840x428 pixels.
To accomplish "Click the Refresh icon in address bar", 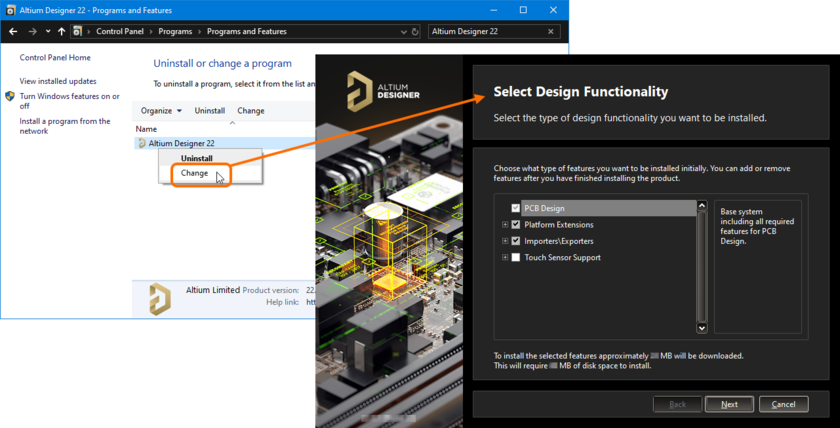I will 415,32.
